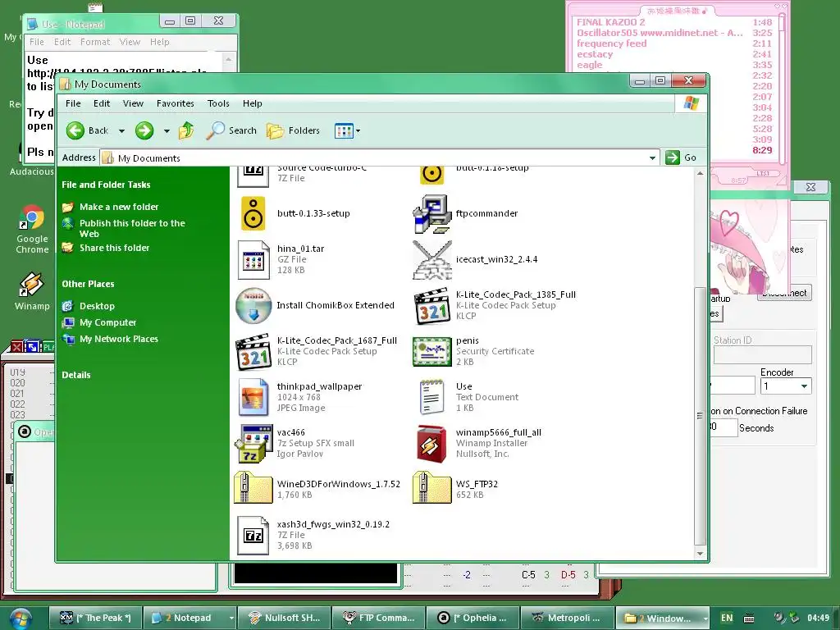
Task: Click the EN language indicator
Action: coord(727,618)
